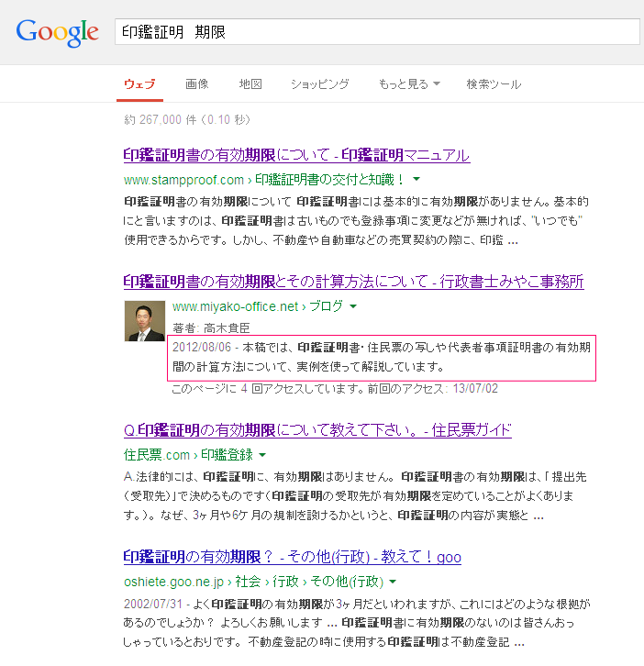Open the 印鑑証明マニュアル result title
The image size is (644, 666).
[296, 155]
